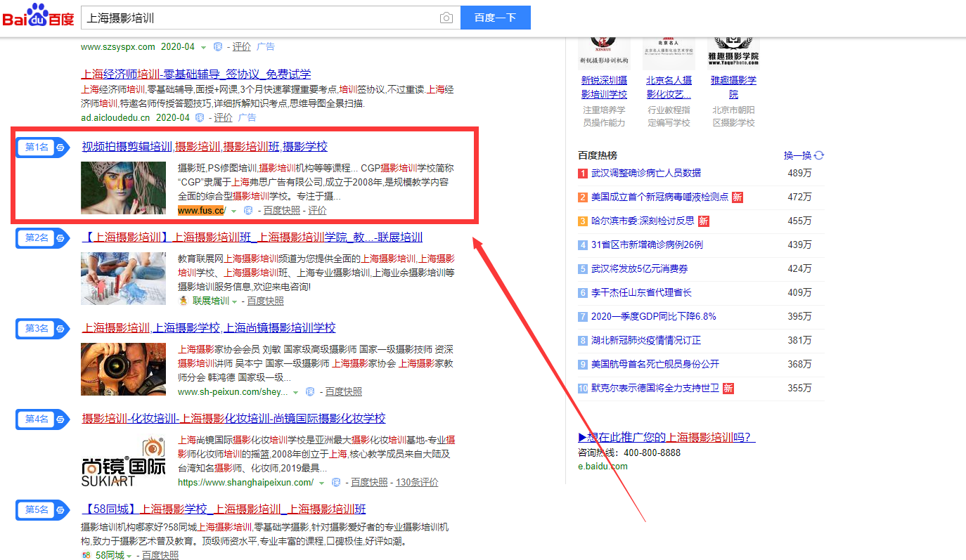This screenshot has width=966, height=560.
Task: Click 评价 next to ad.aicloudedu.cn
Action: tap(224, 117)
